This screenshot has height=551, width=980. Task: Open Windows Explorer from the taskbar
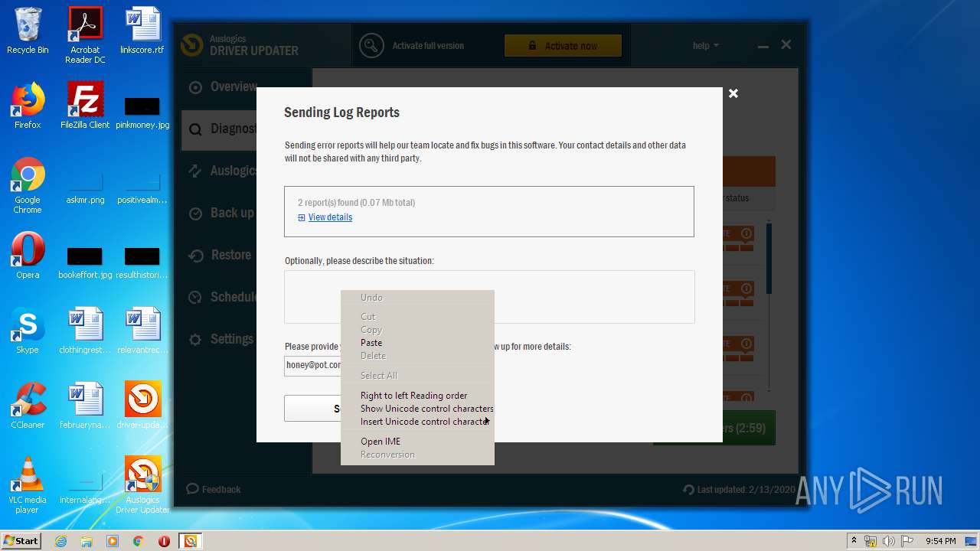pos(87,541)
